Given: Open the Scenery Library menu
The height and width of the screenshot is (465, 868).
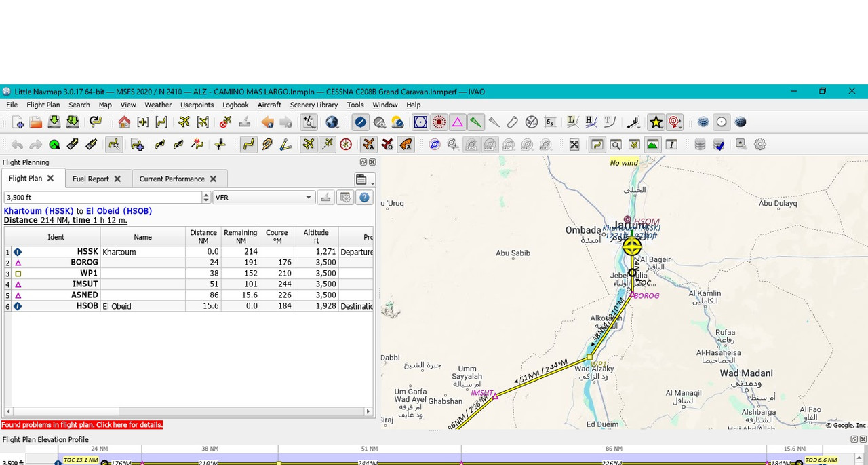Looking at the screenshot, I should [314, 105].
